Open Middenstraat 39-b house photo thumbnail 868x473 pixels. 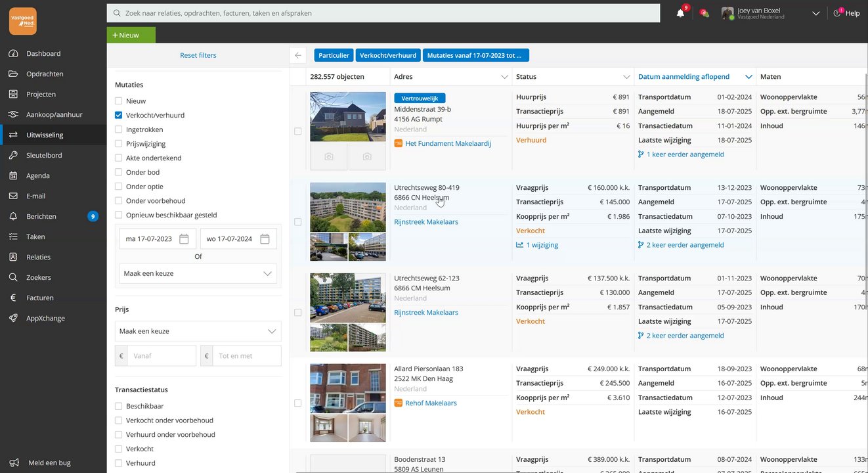pyautogui.click(x=348, y=117)
